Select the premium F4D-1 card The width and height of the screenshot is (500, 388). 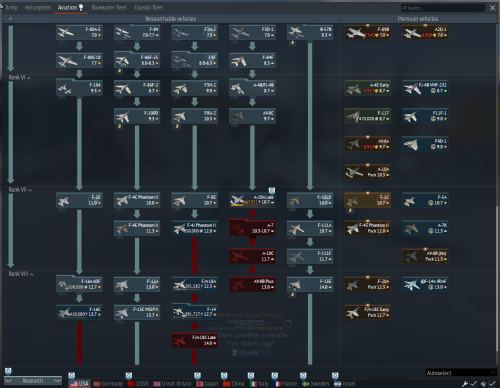click(x=425, y=144)
